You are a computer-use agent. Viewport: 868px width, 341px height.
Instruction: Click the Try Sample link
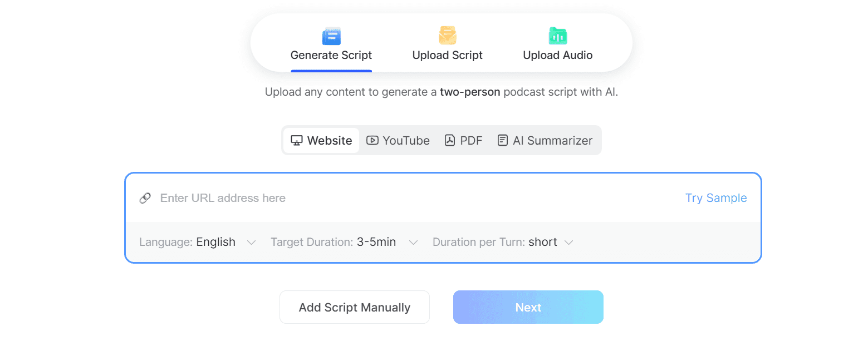(x=715, y=198)
